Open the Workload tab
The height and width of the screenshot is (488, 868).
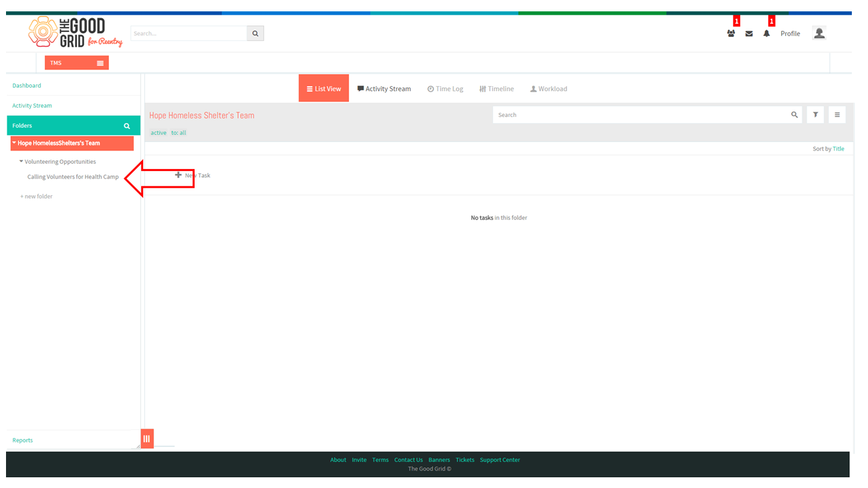[x=548, y=89]
